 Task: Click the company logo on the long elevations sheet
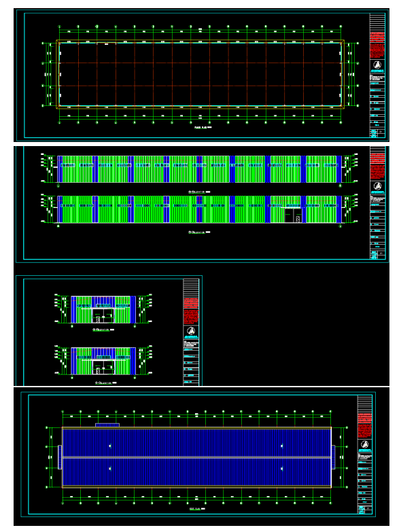pos(377,186)
